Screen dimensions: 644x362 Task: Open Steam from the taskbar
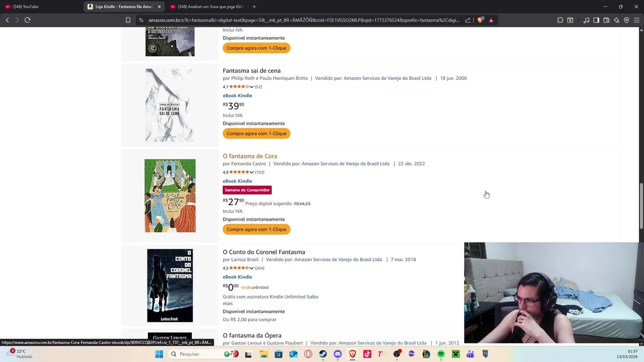pos(323,354)
